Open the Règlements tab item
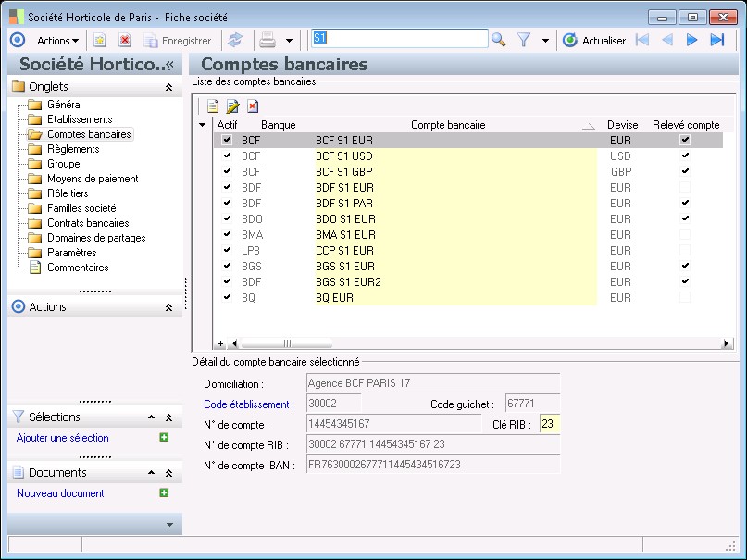The height and width of the screenshot is (560, 747). pyautogui.click(x=73, y=149)
